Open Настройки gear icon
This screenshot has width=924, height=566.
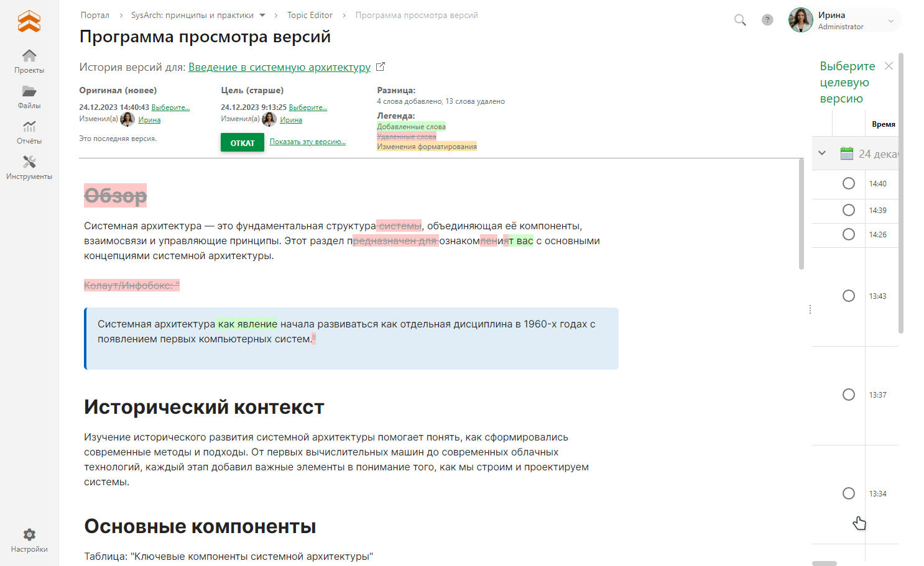tap(29, 535)
